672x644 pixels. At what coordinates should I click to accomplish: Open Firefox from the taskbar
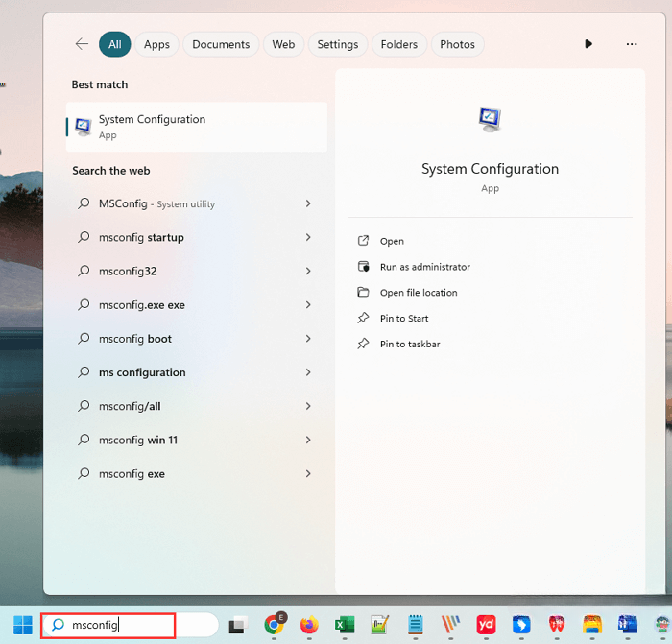(x=309, y=625)
